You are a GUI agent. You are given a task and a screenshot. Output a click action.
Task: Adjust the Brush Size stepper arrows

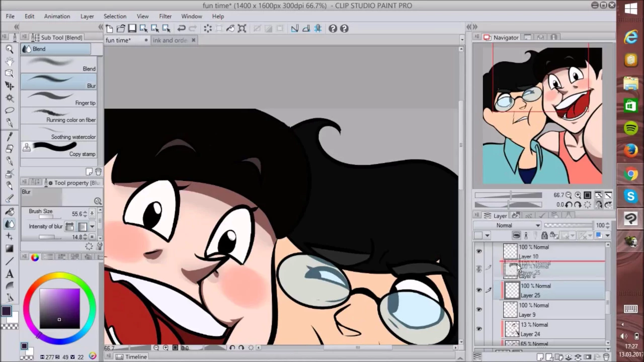(85, 214)
